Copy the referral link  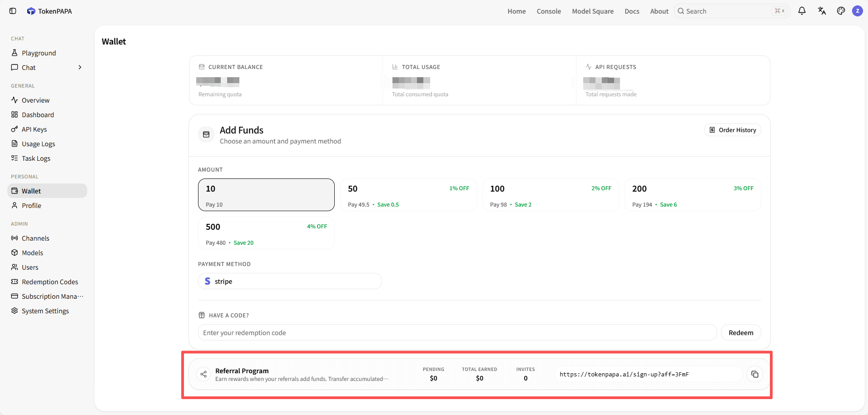[x=754, y=374]
